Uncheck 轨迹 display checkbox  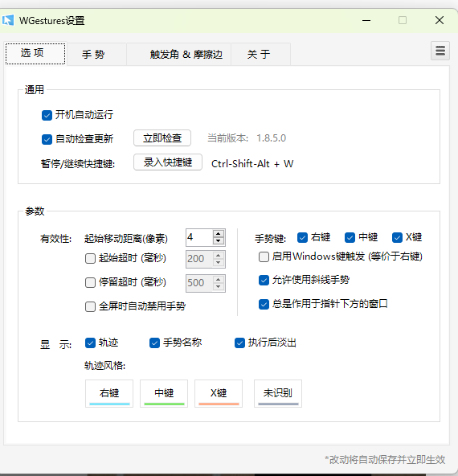pos(90,343)
